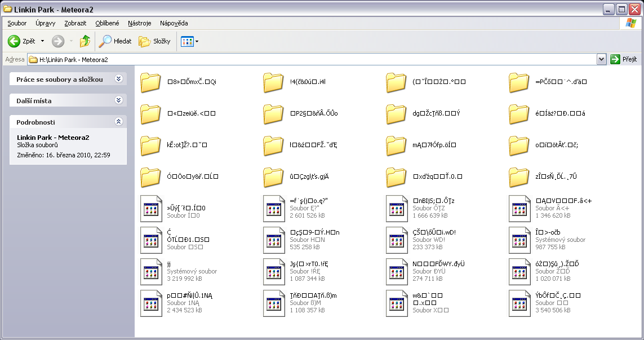Viewport: 644px width, 340px height.
Task: Open the Nápověda menu
Action: (174, 23)
